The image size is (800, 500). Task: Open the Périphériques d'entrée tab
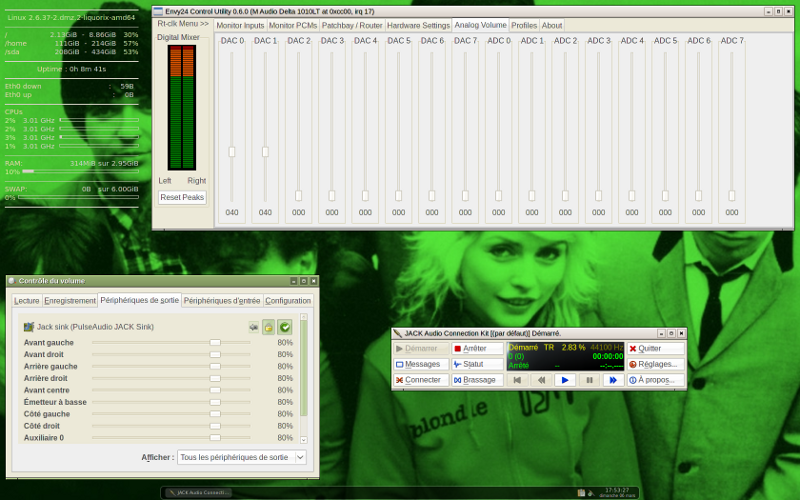222,300
